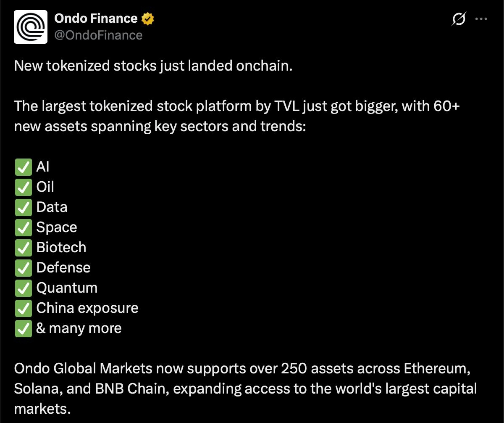The image size is (504, 423).
Task: Click the 'Quantum' list text
Action: (67, 288)
